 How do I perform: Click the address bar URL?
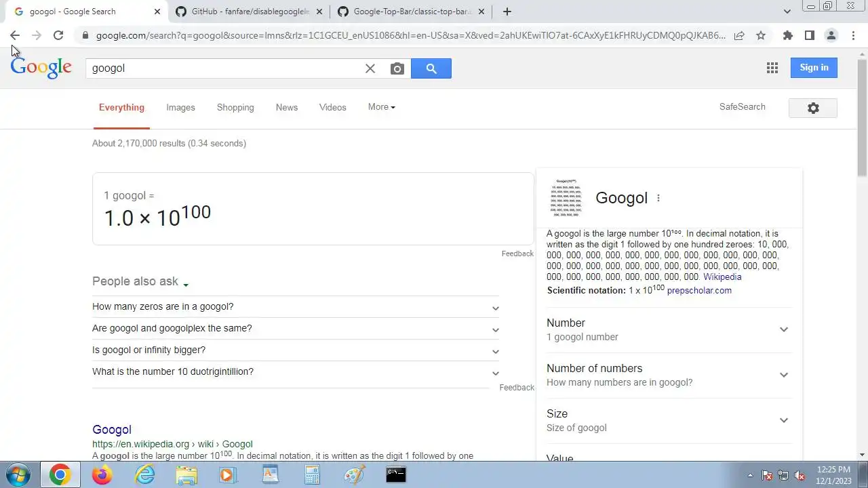[410, 35]
